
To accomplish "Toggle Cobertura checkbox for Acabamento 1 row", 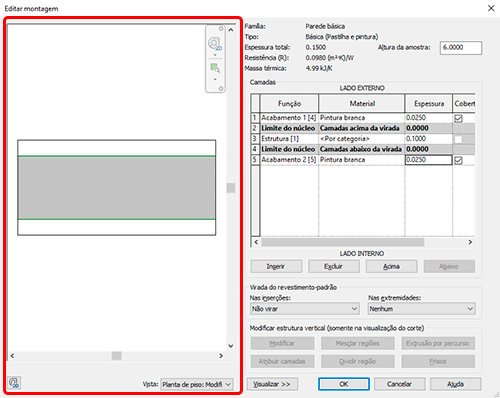I will click(x=458, y=118).
